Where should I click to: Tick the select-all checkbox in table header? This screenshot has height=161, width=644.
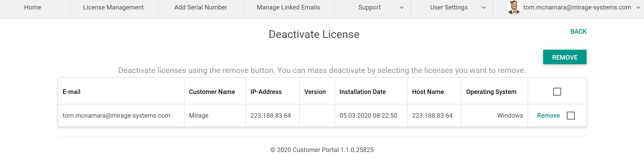point(557,92)
